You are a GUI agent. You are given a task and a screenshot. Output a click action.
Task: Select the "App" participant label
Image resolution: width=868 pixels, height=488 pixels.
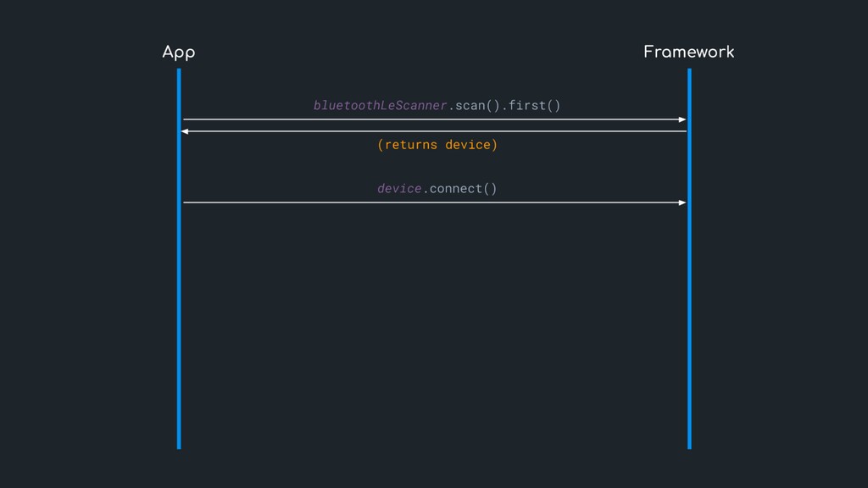click(179, 53)
